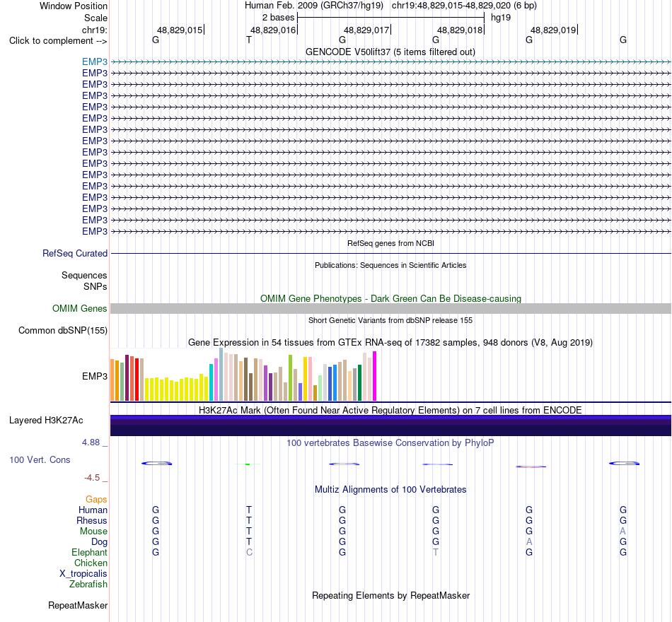
Task: Open the 'RefSeq genes from NCBI' track title
Action: tap(390, 243)
